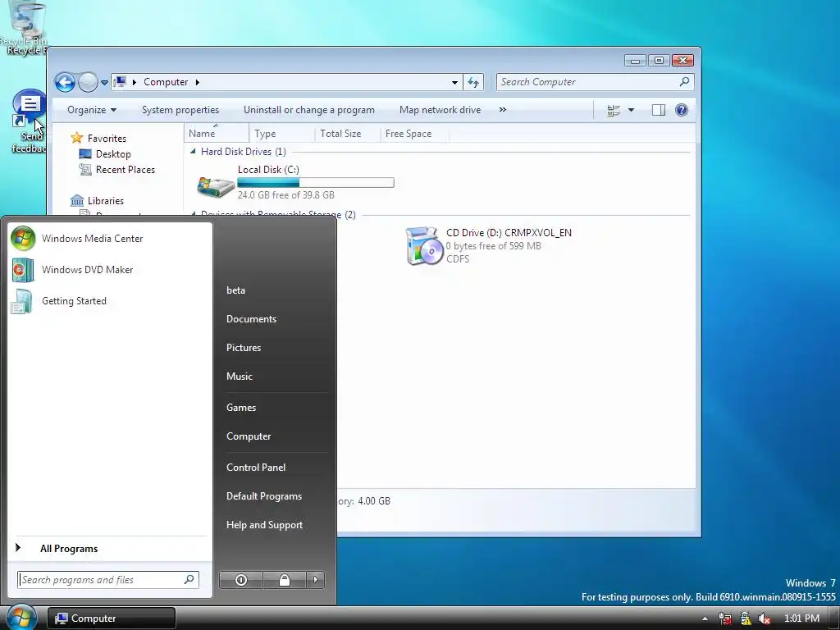Click the change view icon
Screen dimensions: 840x630
pos(614,111)
